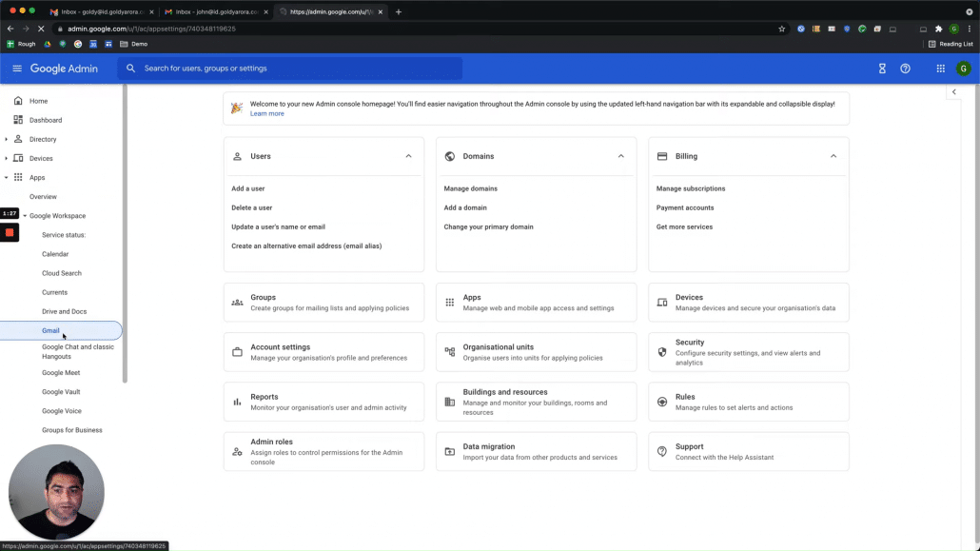Click Update a user's name or email
Image resolution: width=980 pixels, height=551 pixels.
(x=278, y=227)
